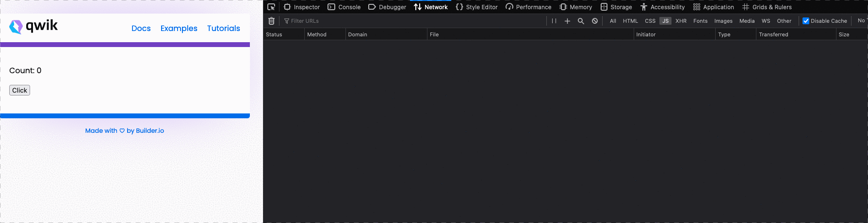
Task: Open the Tutorials link
Action: point(224,28)
